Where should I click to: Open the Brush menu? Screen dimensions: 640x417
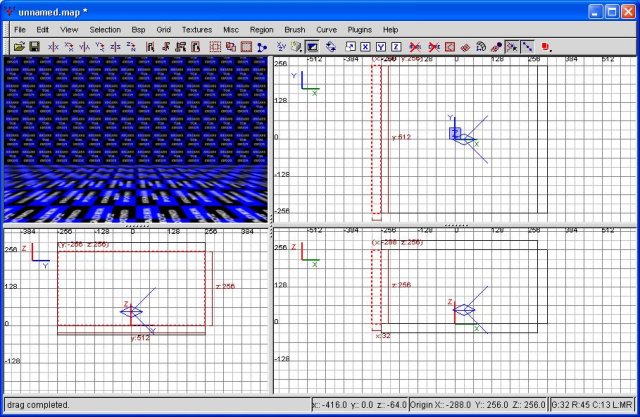[295, 30]
